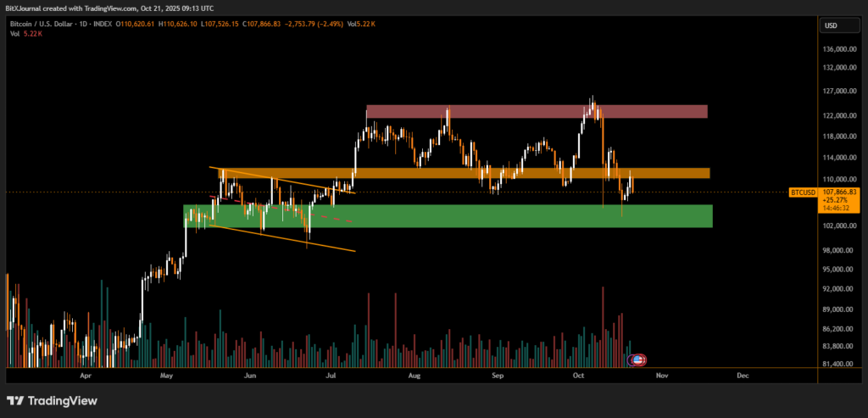This screenshot has width=868, height=418.
Task: Click the red dashed line inside green zone
Action: coord(335,220)
